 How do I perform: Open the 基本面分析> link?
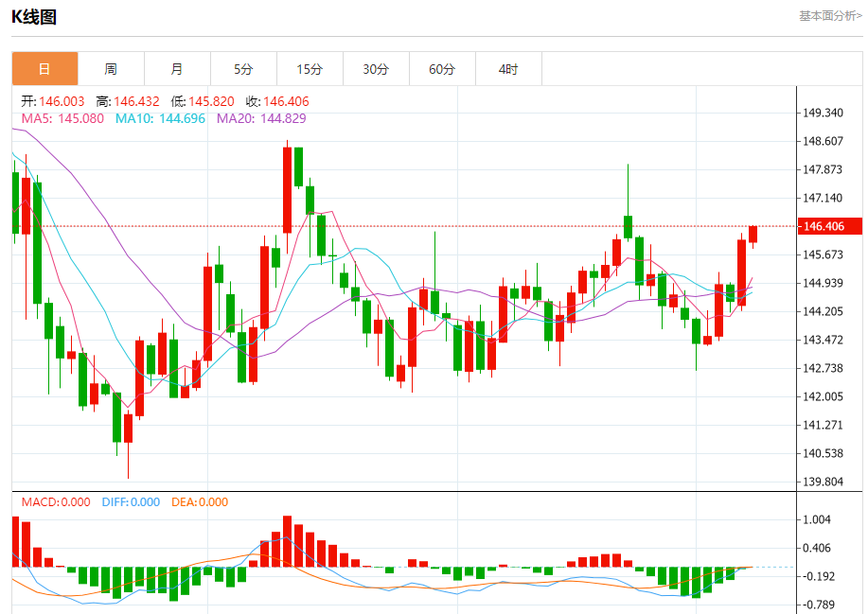pyautogui.click(x=830, y=16)
